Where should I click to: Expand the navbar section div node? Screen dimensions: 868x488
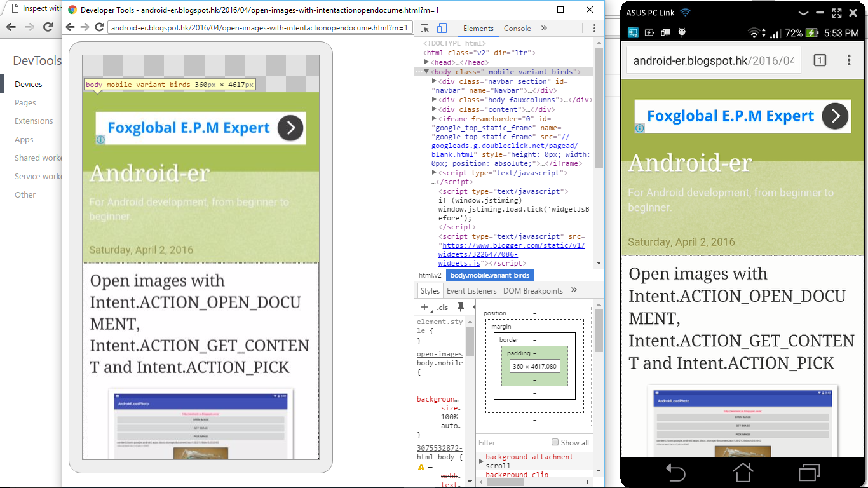[x=434, y=81]
